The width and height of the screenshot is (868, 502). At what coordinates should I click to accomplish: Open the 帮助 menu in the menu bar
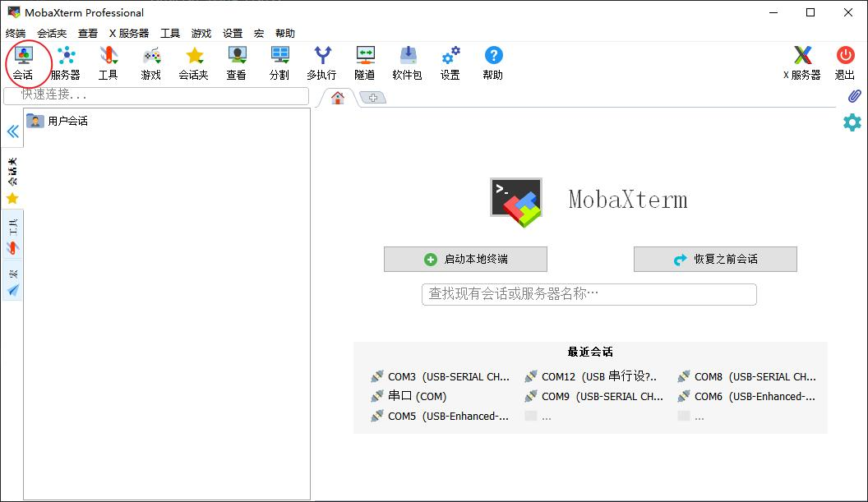285,33
